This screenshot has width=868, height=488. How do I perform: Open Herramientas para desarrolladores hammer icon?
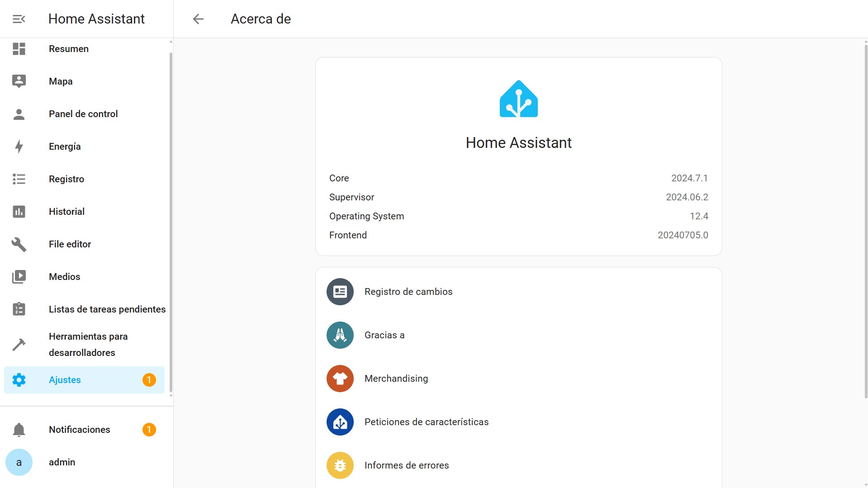pyautogui.click(x=19, y=345)
